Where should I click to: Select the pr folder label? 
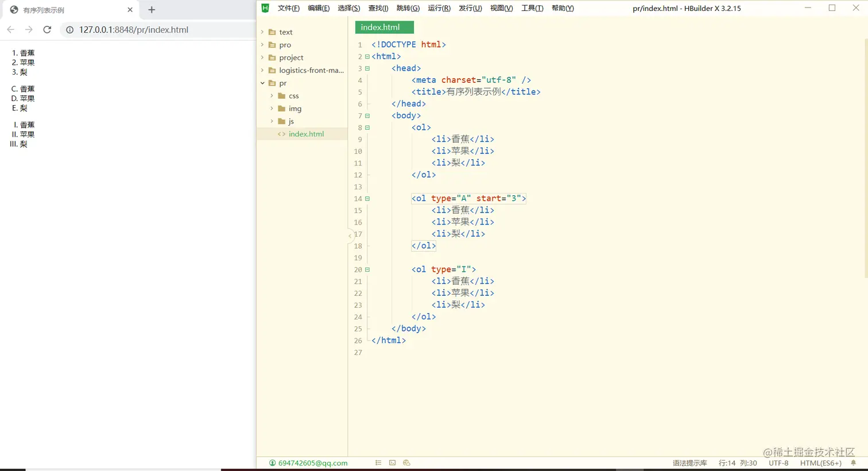click(283, 83)
